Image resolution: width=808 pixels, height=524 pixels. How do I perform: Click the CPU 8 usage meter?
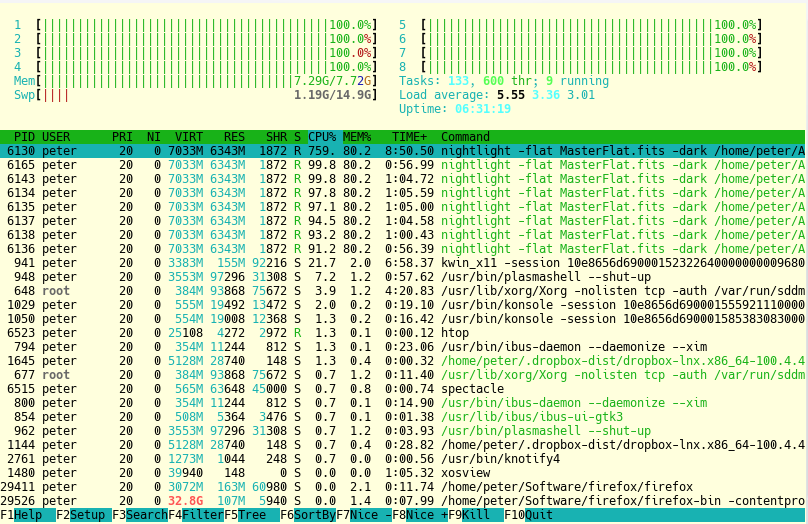tap(581, 66)
